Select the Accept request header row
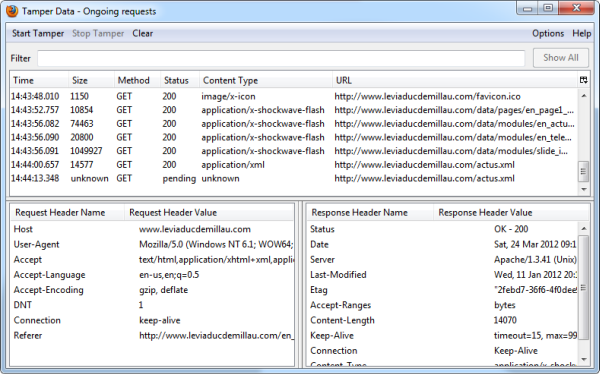Viewport: 600px width, 374px height. point(152,260)
